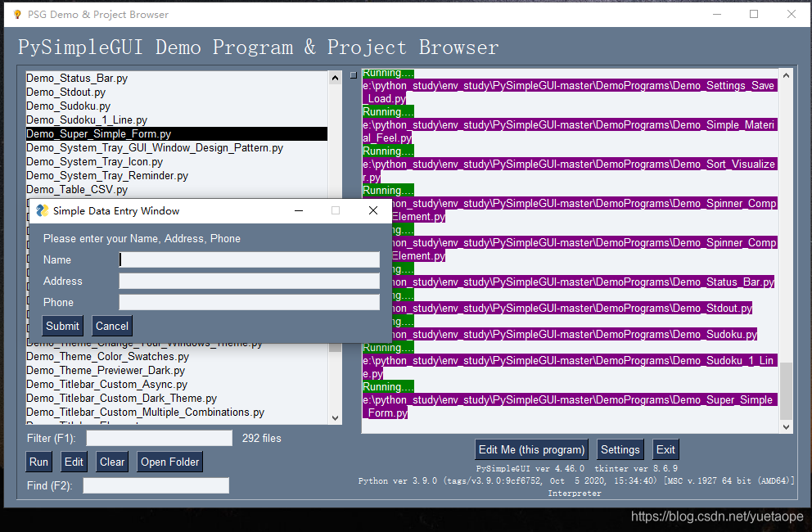
Task: Focus the Address input field
Action: (x=249, y=281)
